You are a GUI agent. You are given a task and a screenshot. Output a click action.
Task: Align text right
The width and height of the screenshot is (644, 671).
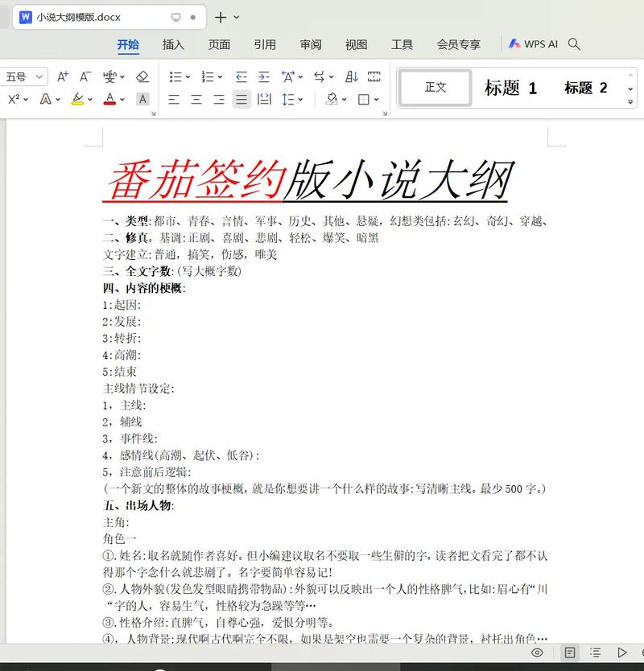tap(219, 100)
